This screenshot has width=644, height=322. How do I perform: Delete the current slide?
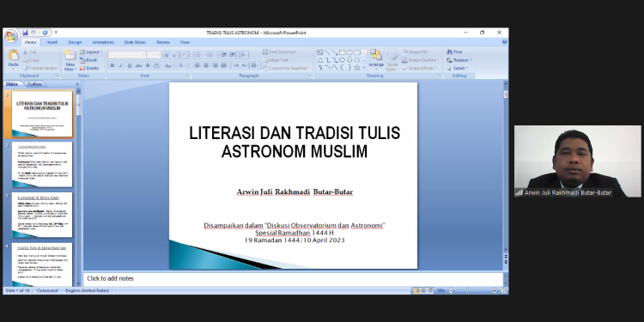89,68
